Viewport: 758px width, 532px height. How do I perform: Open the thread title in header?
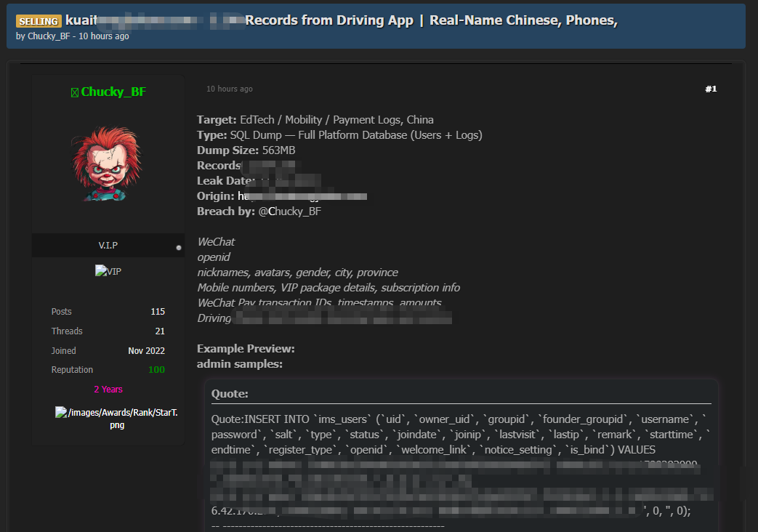click(342, 20)
